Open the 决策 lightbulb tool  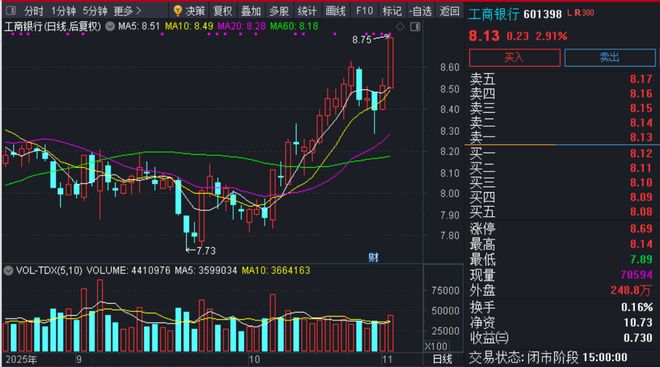point(189,11)
